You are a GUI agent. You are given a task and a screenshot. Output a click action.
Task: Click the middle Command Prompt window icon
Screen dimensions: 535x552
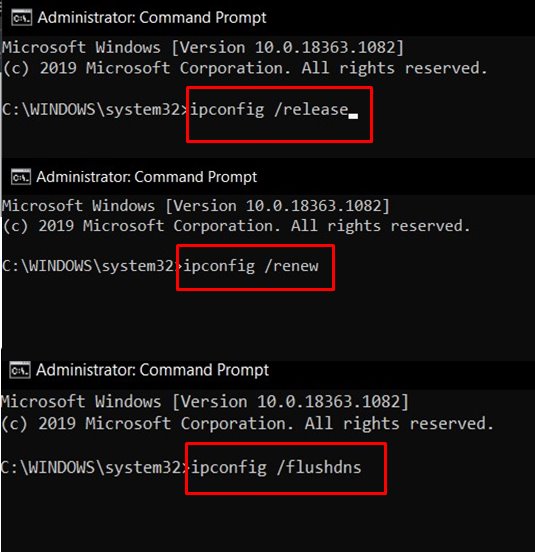(21, 177)
